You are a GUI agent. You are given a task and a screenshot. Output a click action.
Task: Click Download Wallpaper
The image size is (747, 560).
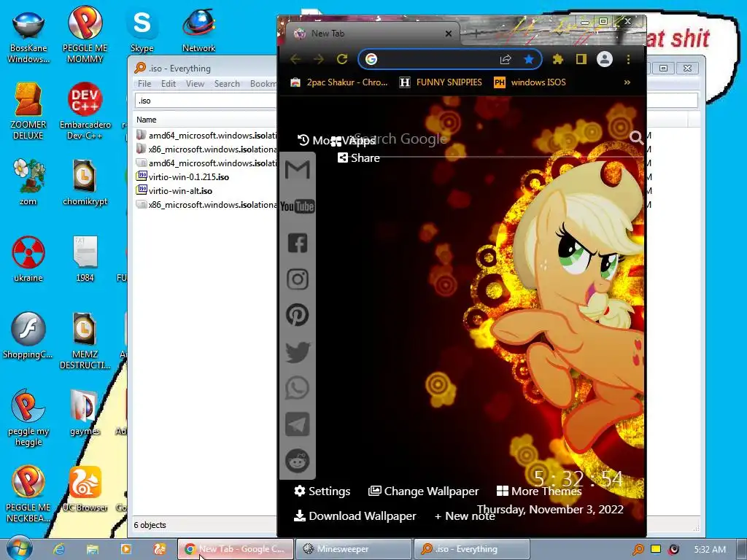point(355,516)
